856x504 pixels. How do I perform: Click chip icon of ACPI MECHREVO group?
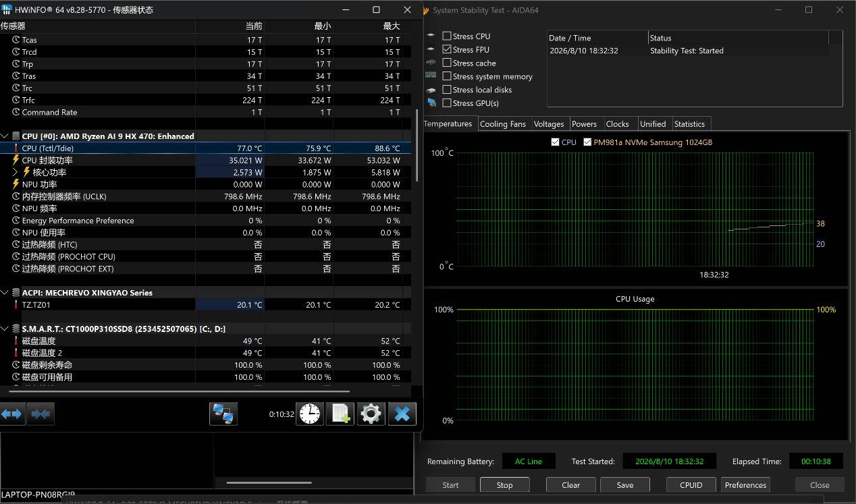point(16,293)
